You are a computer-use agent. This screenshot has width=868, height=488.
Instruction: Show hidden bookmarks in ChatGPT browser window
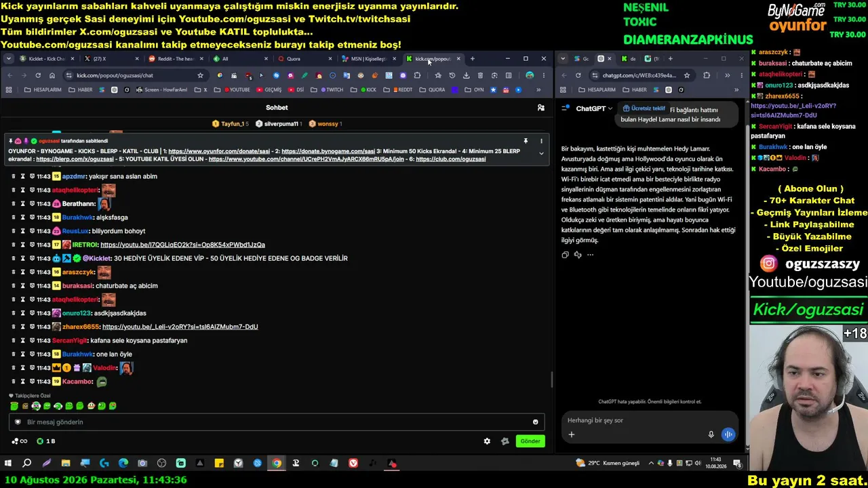[736, 89]
